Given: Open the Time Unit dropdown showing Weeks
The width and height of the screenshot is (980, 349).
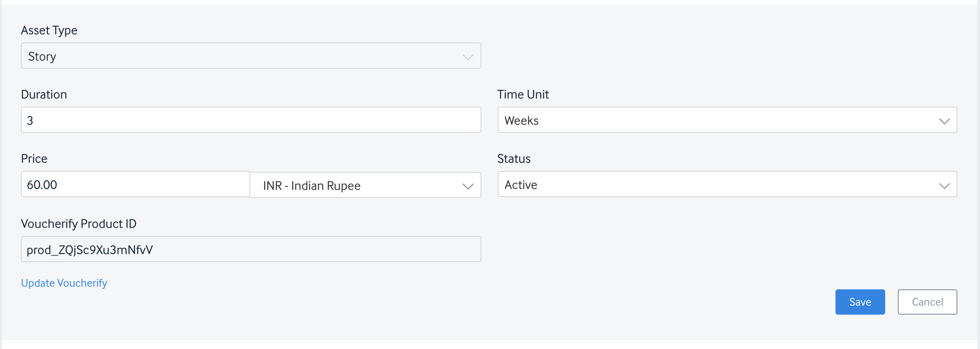Looking at the screenshot, I should coord(727,120).
